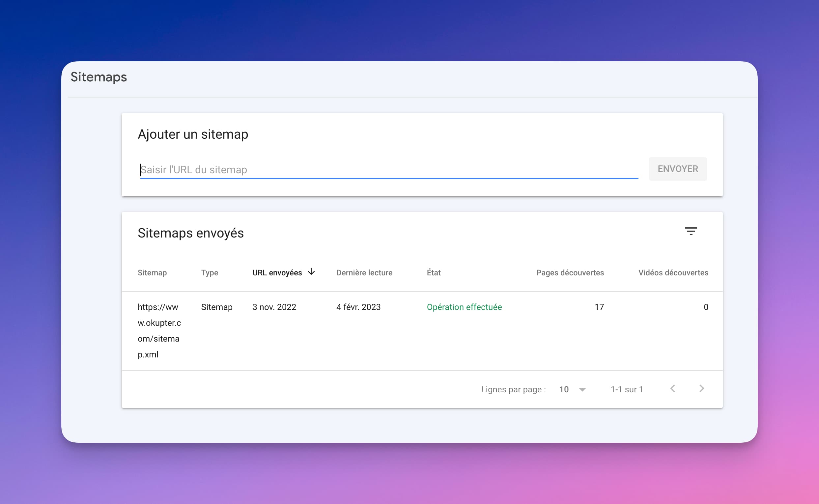Sort by Dernière lecture column header

pyautogui.click(x=364, y=273)
